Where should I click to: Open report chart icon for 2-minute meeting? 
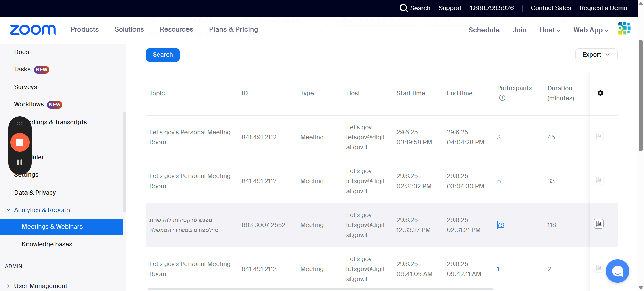click(599, 268)
